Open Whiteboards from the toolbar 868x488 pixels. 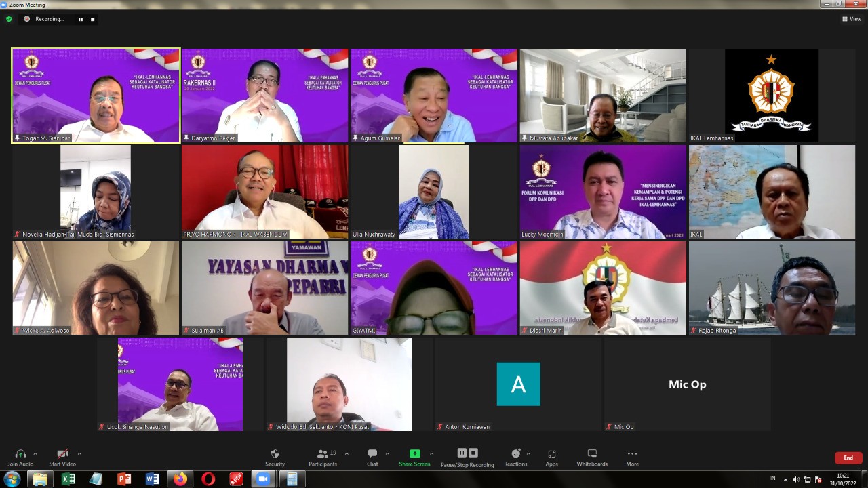[592, 457]
